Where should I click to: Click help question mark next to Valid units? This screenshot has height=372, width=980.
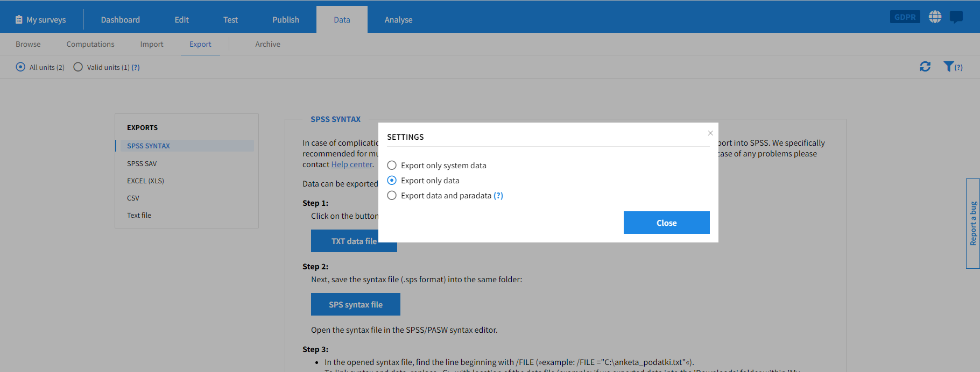click(136, 67)
